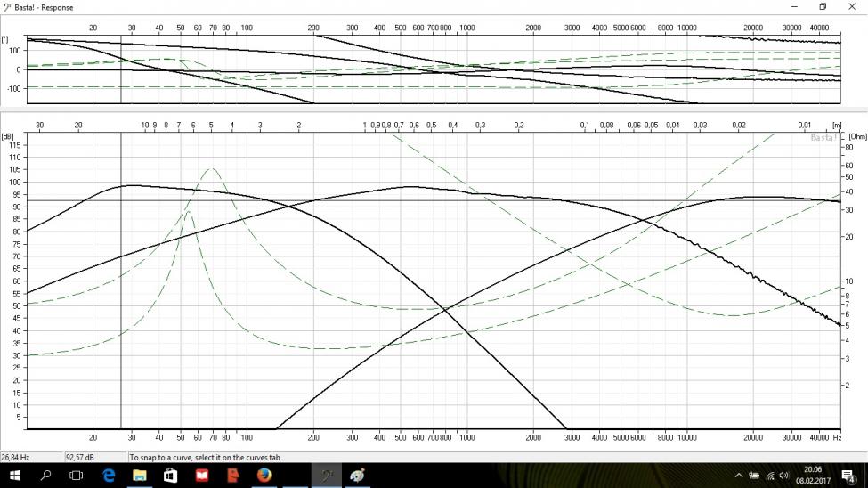Launch Microsoft Edge from the taskbar

(109, 476)
